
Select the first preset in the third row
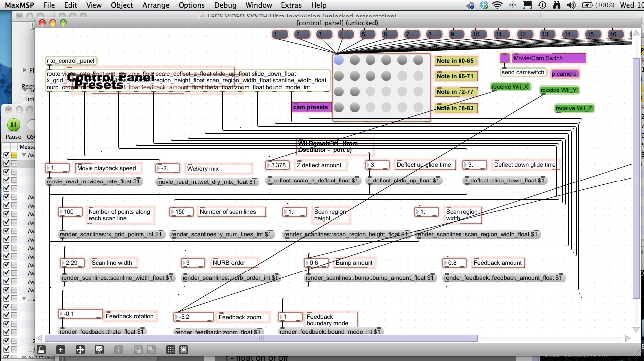coord(339,92)
